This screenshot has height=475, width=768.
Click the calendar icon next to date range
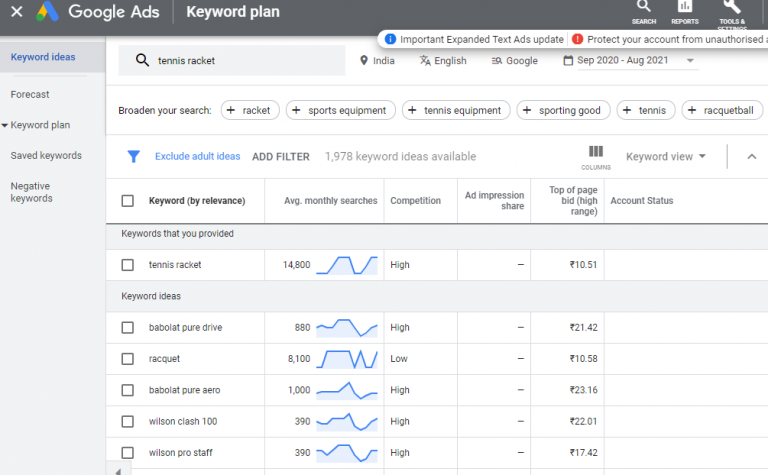(x=568, y=60)
